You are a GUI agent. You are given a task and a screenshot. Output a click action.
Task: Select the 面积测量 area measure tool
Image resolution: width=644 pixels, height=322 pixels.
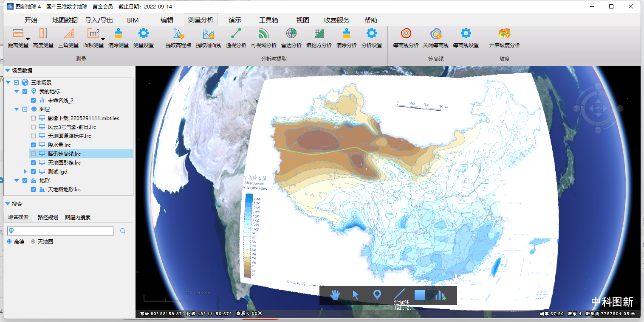coord(93,38)
